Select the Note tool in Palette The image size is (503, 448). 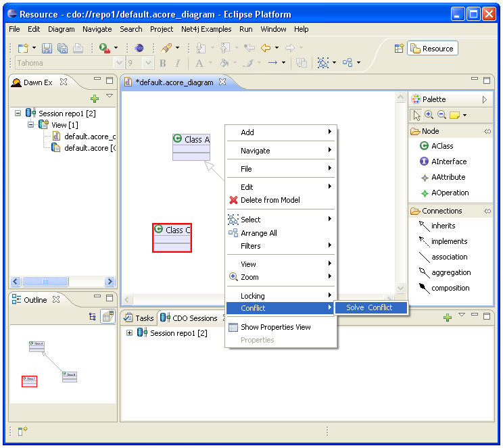click(x=454, y=115)
